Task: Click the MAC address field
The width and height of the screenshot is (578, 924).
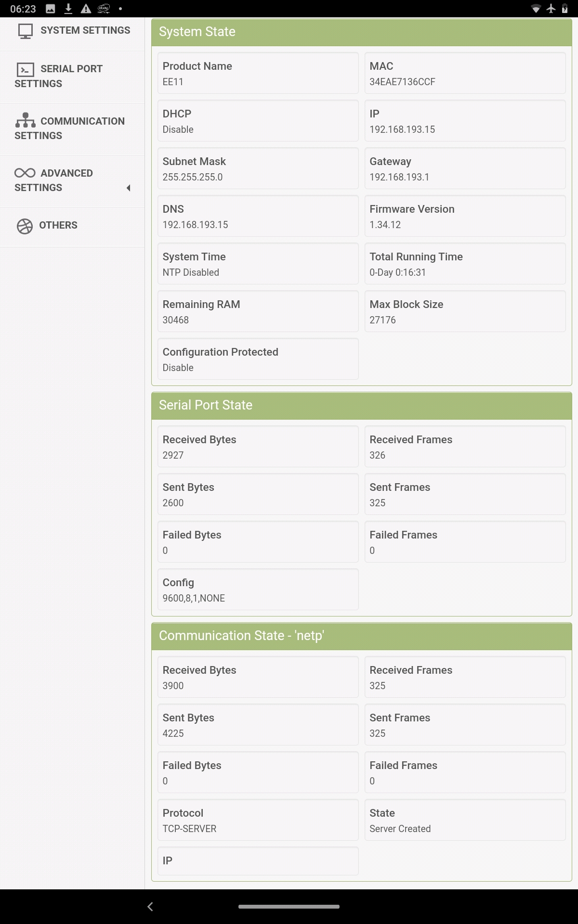Action: (x=465, y=73)
